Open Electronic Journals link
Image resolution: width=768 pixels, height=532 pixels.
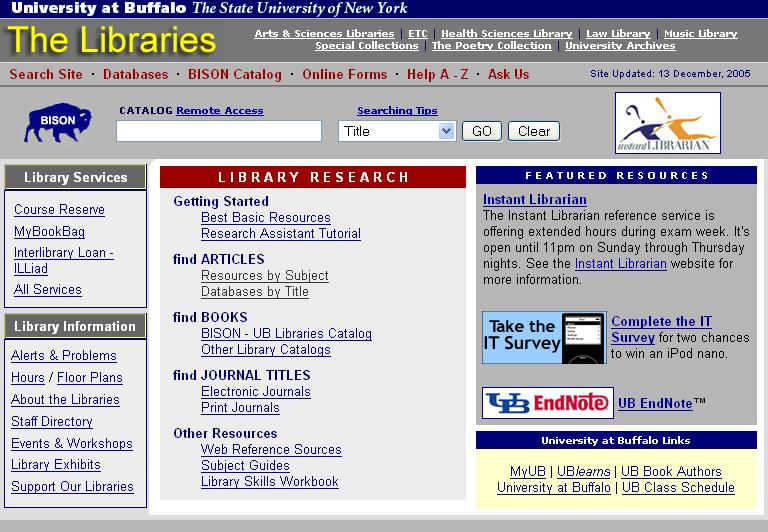point(256,392)
